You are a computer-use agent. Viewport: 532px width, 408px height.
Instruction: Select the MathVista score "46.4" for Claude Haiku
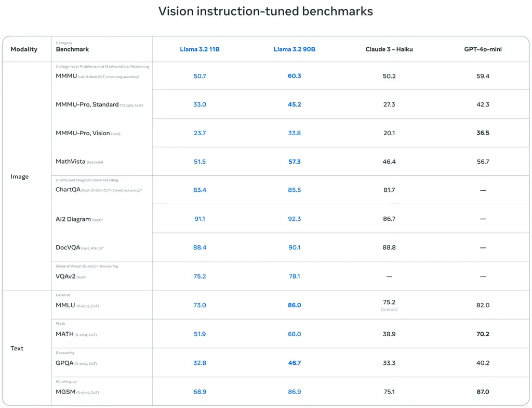(389, 162)
